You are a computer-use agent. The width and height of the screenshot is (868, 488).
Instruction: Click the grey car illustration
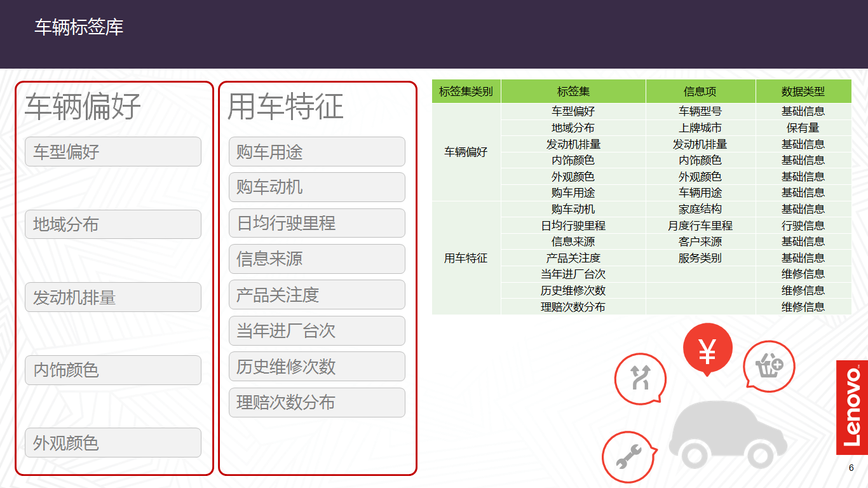click(x=728, y=436)
